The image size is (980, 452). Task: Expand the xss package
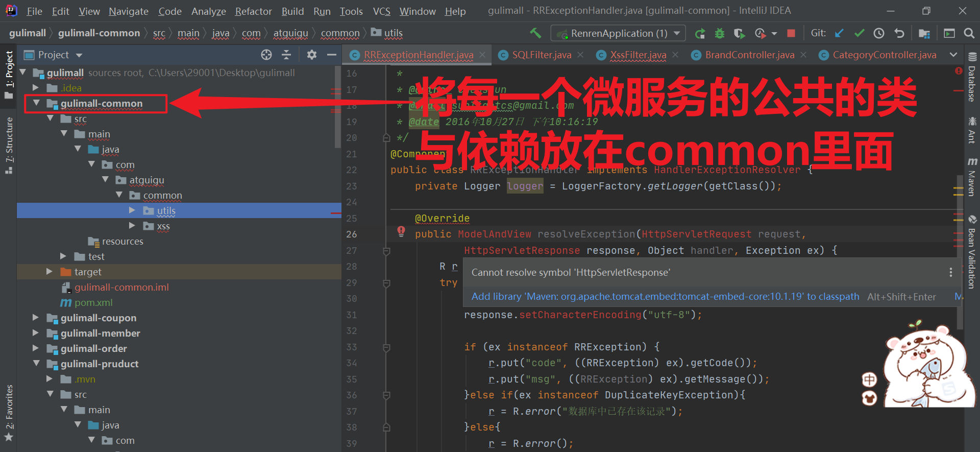132,226
